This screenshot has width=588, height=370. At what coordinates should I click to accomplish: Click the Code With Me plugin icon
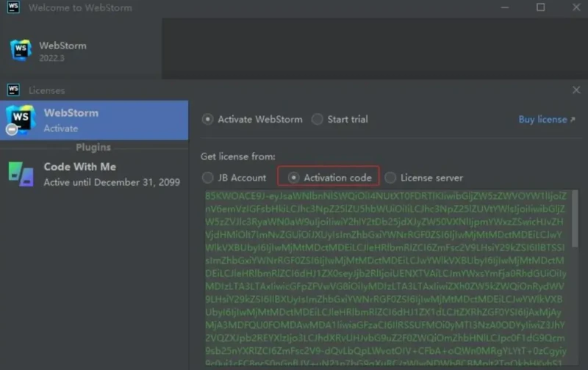pos(20,173)
